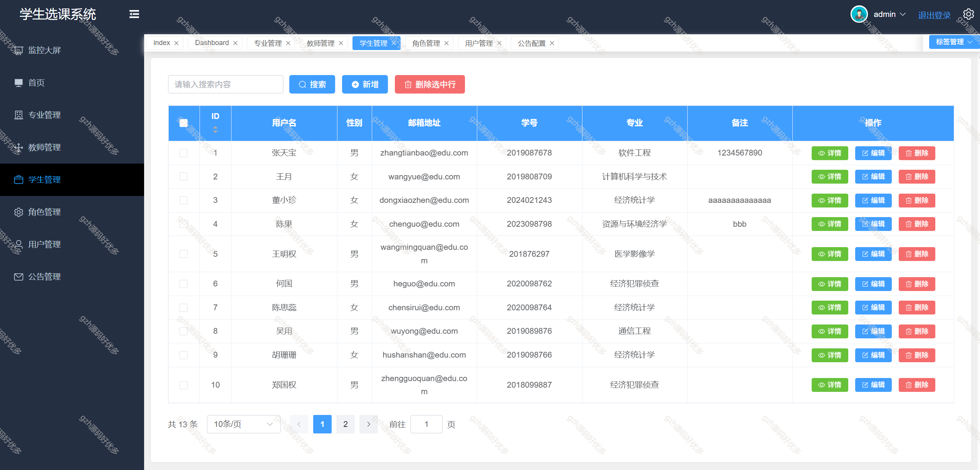Sort the table by ID ascending
Viewport: 980px width, 470px height.
(215, 127)
